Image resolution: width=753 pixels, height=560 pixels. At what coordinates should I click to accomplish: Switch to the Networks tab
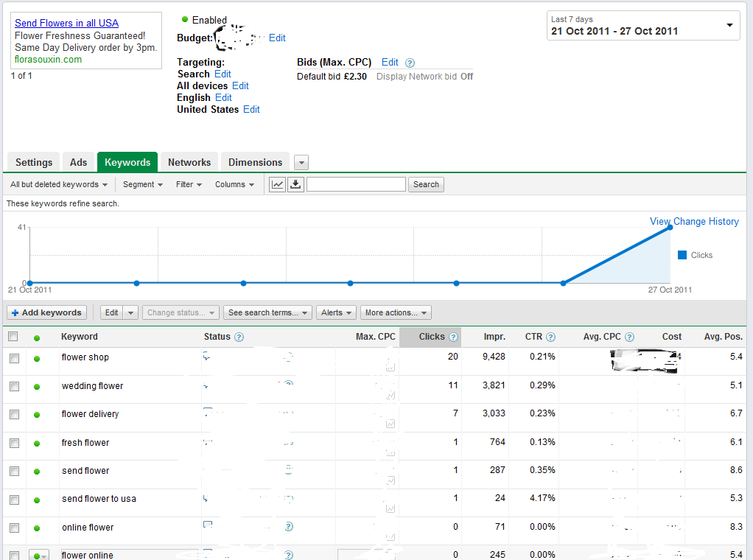click(x=189, y=162)
